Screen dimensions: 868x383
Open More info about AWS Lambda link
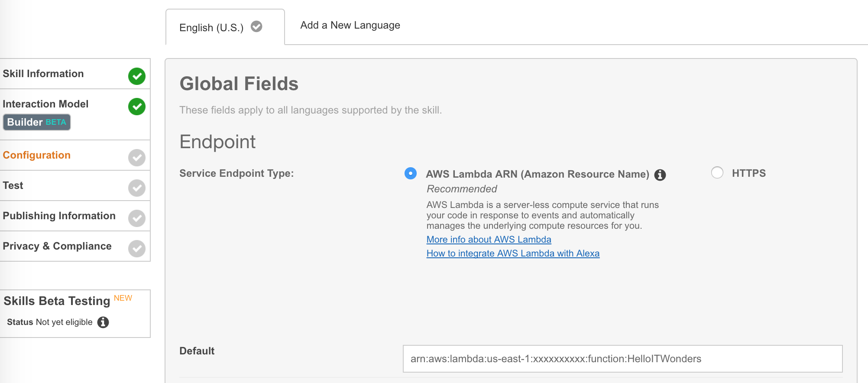pyautogui.click(x=489, y=240)
